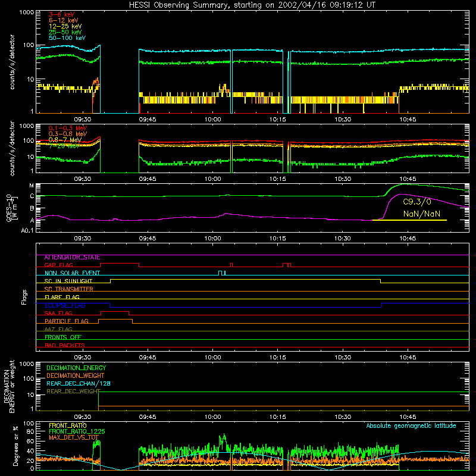The height and width of the screenshot is (476, 476).
Task: Click the FRONT_RATIO legend label
Action: click(68, 426)
